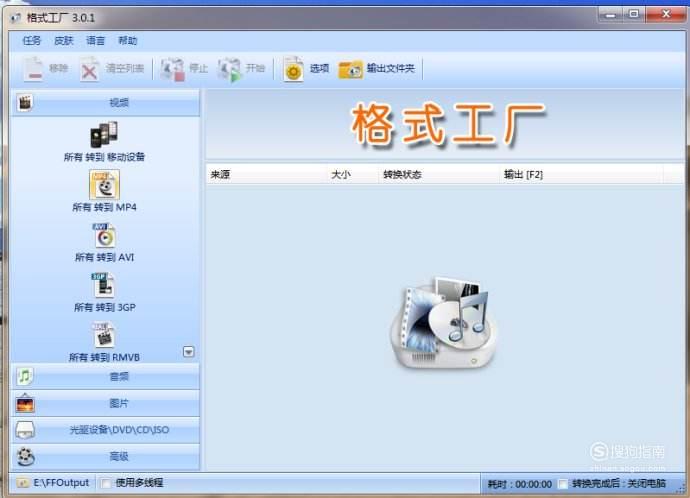Select the 所有 转到 RMVB icon
The image size is (690, 498).
[104, 335]
